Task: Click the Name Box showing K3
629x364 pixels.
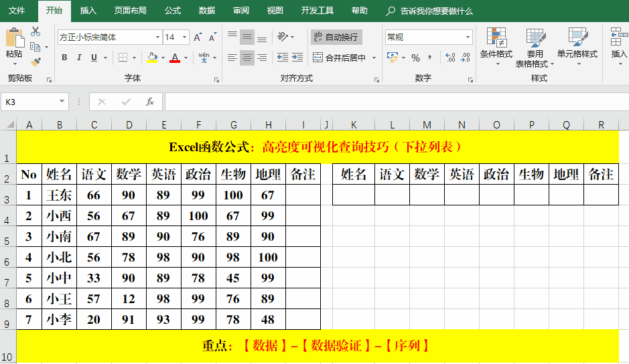Action: (x=30, y=102)
